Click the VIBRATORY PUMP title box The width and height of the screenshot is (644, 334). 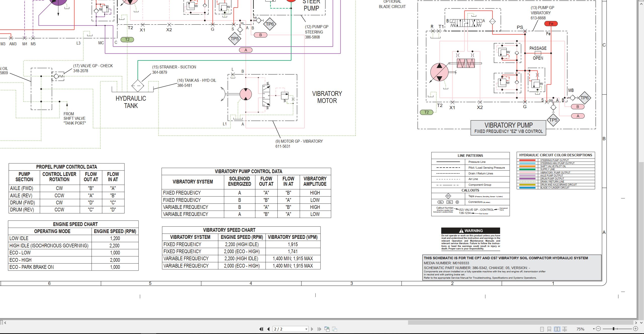pos(508,128)
